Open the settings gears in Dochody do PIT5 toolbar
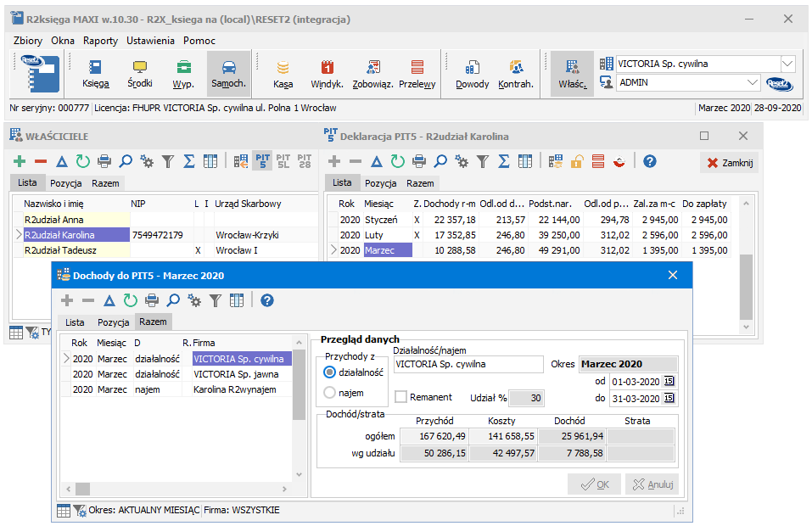Image resolution: width=812 pixels, height=526 pixels. pos(194,300)
